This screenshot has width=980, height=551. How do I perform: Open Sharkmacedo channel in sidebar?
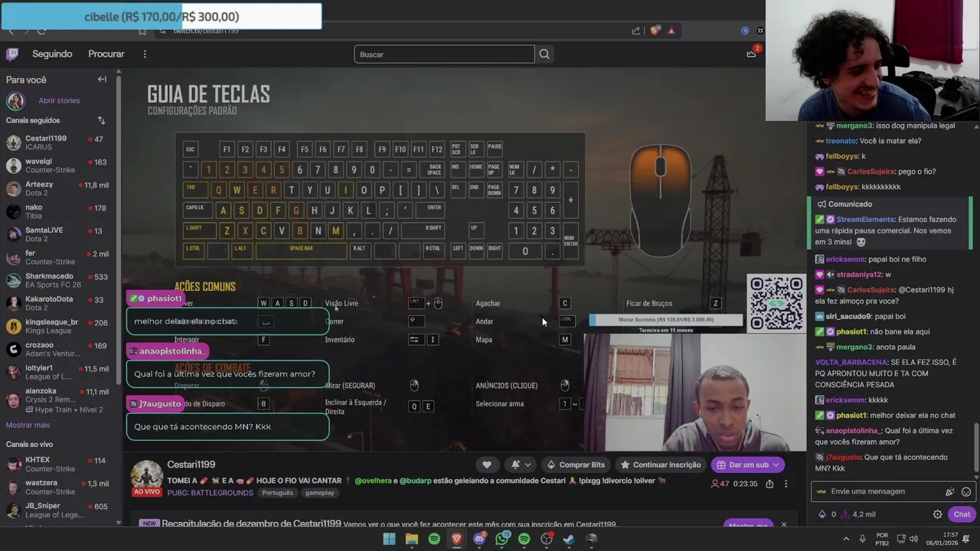pos(58,280)
